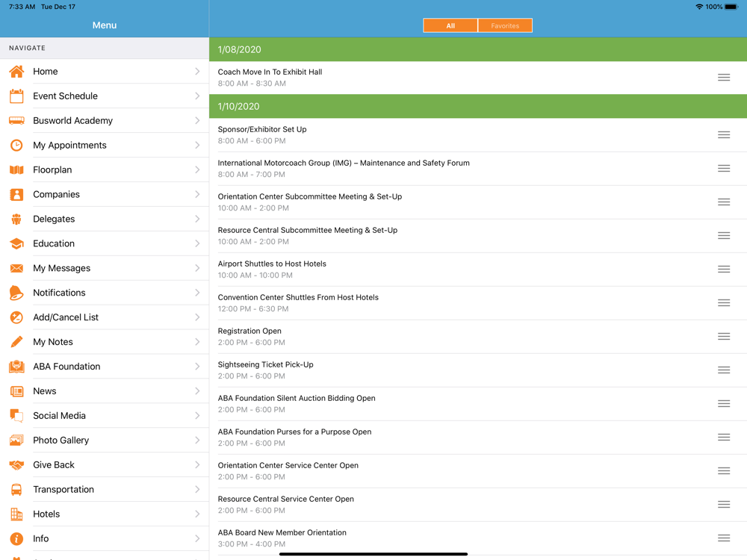
Task: Tap reorder handle for Sponsor/Exhibitor Set Up
Action: coord(724,134)
